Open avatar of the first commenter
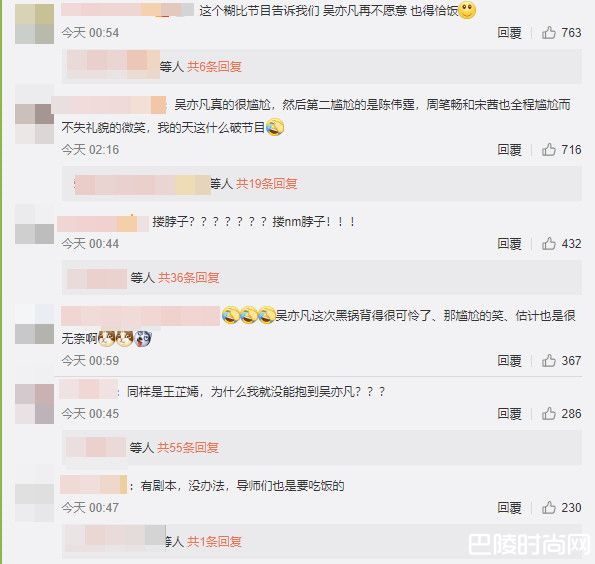 [x=35, y=24]
